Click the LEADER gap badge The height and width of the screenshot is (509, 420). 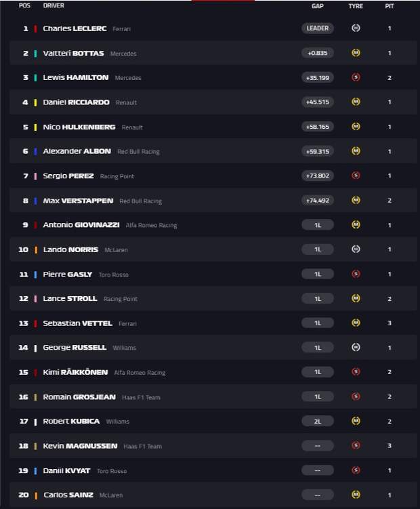point(318,28)
